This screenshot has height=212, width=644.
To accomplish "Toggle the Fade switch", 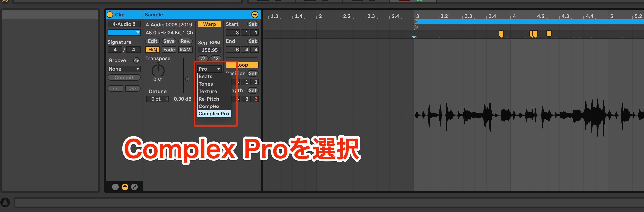I will point(169,50).
